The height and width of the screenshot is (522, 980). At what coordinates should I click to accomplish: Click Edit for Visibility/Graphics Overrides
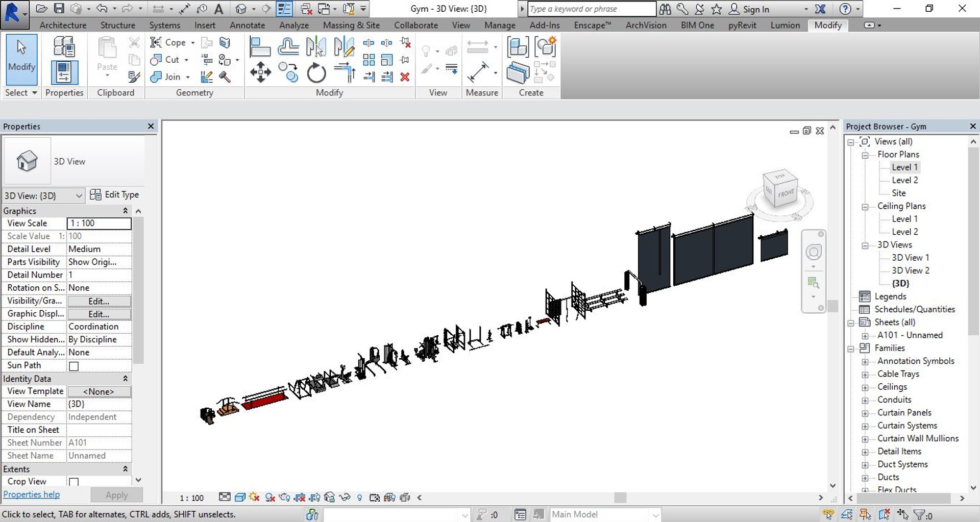99,301
